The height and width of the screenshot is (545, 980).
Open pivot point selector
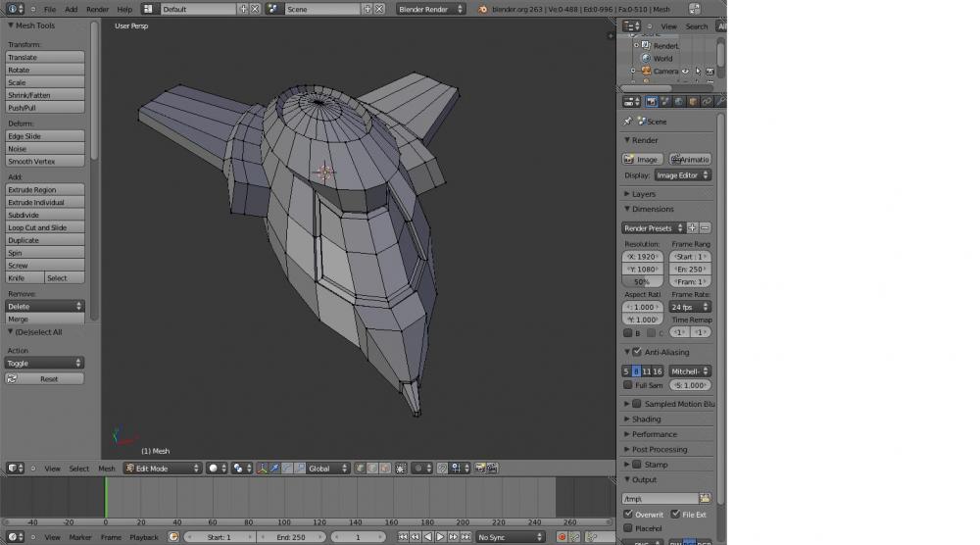coord(241,469)
